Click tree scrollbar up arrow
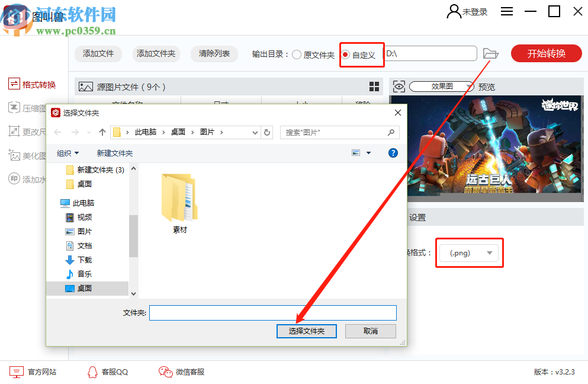 click(x=133, y=168)
